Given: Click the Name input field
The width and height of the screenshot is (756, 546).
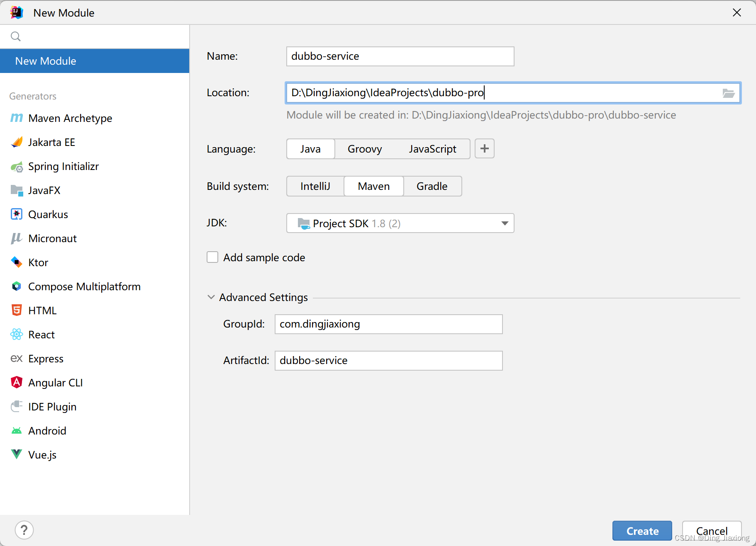Looking at the screenshot, I should (400, 56).
